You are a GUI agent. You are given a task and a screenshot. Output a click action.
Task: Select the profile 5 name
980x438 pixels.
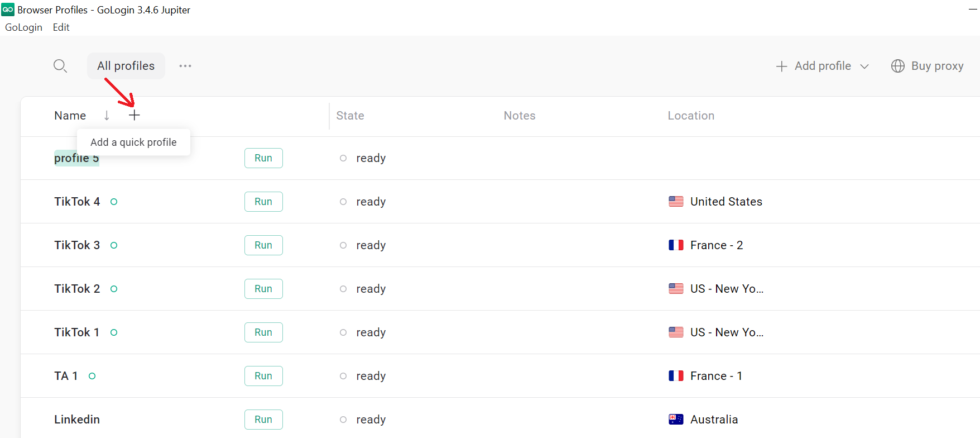(76, 158)
